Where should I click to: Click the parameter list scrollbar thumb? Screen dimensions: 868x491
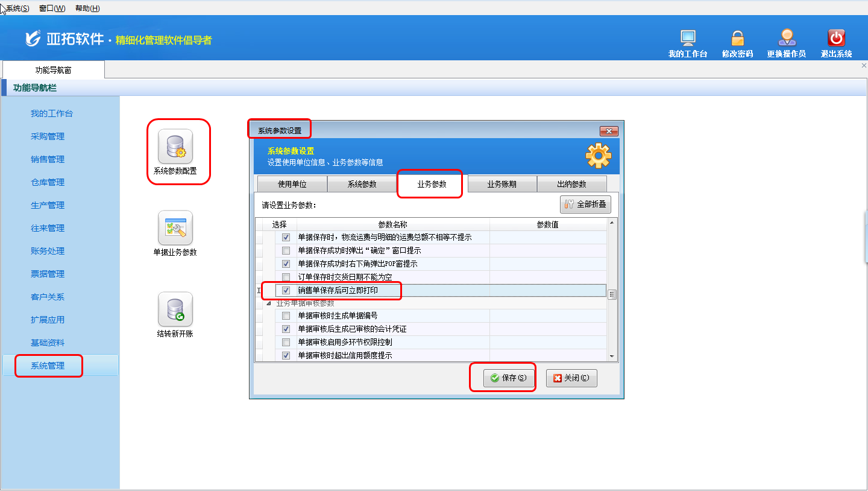coord(612,295)
